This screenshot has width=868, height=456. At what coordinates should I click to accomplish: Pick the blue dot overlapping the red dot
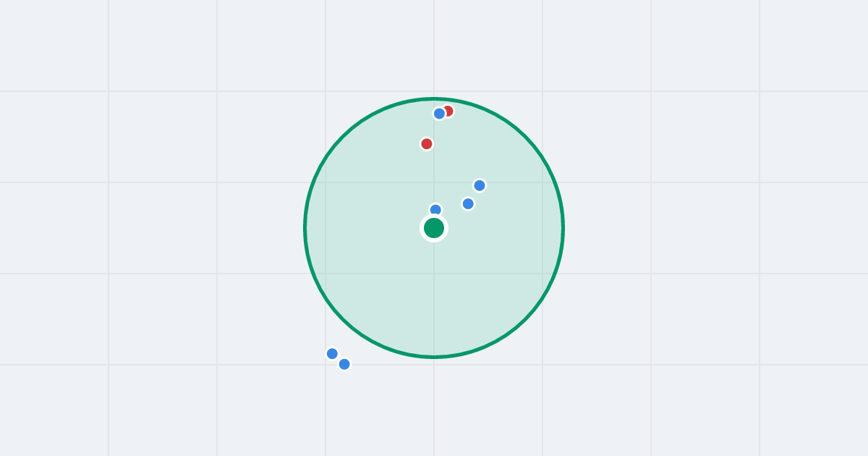pos(439,114)
